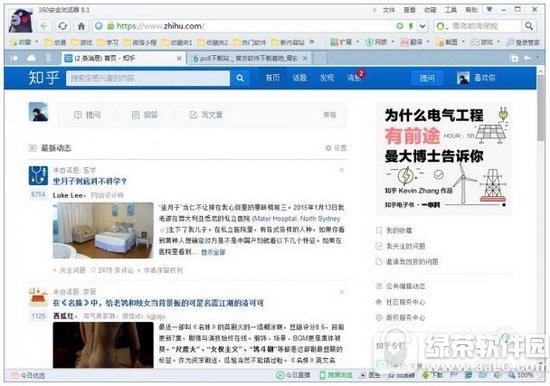550x386 pixels.
Task: Click the 医学 topic icon on first post
Action: (x=38, y=175)
